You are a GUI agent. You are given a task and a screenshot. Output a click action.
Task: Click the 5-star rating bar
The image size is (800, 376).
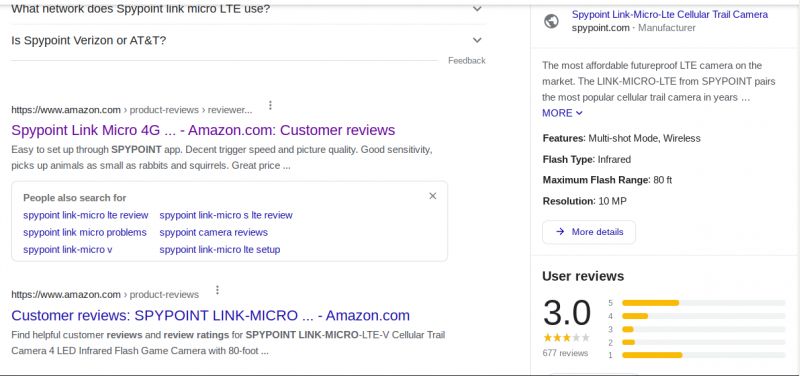(x=704, y=303)
